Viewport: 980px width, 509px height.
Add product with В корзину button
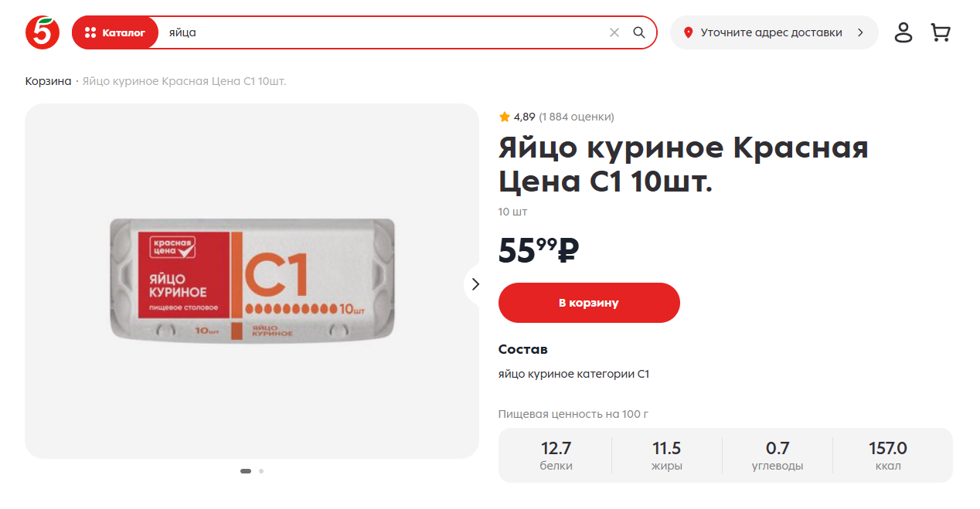(589, 303)
